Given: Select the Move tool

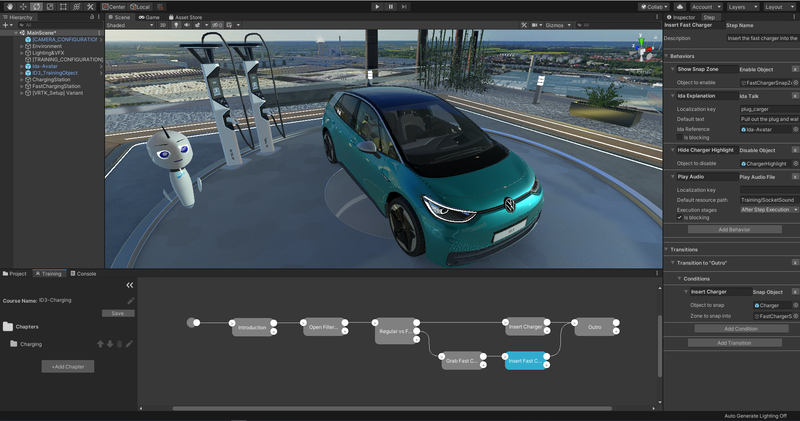Looking at the screenshot, I should pyautogui.click(x=23, y=7).
